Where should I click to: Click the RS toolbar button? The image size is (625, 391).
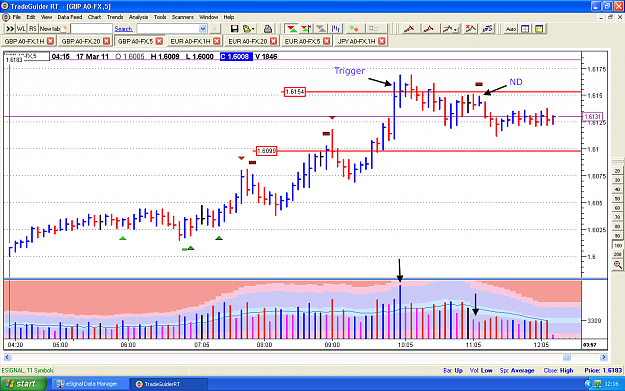tap(33, 29)
